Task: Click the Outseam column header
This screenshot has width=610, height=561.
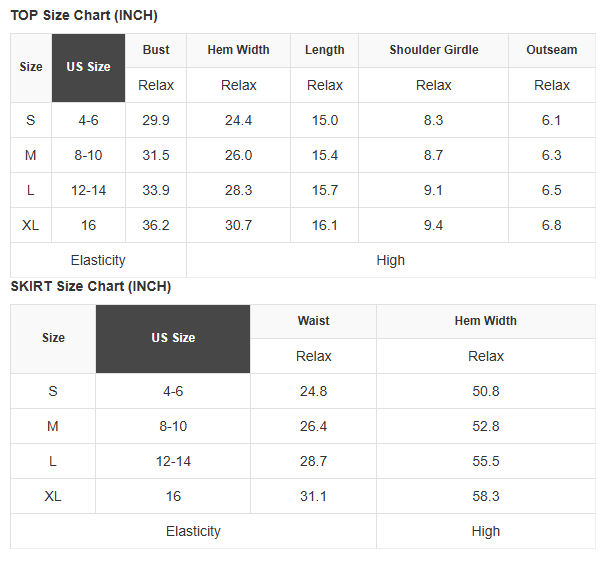Action: 552,50
